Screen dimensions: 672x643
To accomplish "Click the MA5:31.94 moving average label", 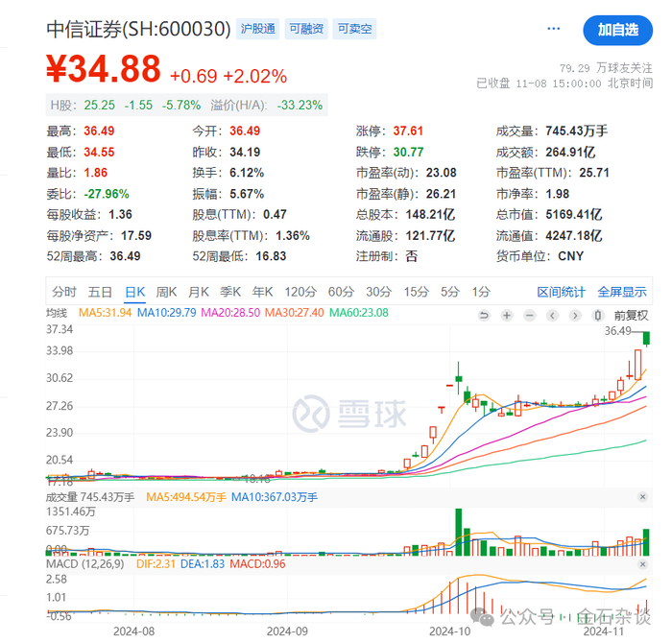I will [105, 313].
